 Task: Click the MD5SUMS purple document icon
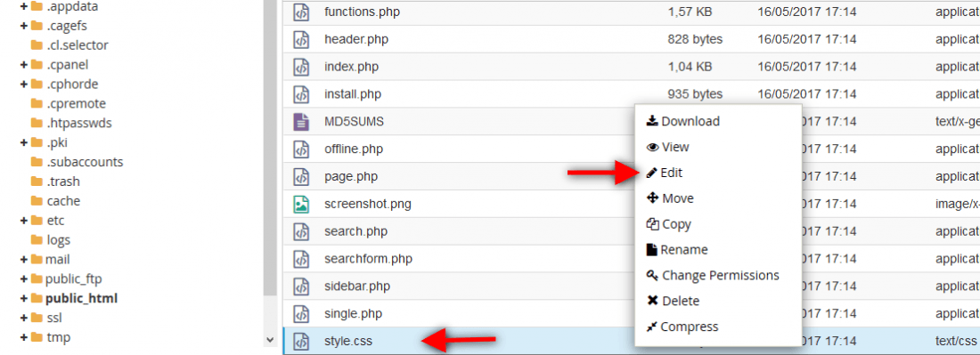[301, 122]
